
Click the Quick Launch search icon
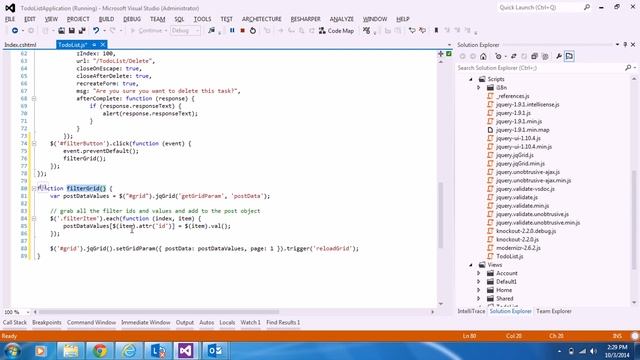pyautogui.click(x=587, y=7)
